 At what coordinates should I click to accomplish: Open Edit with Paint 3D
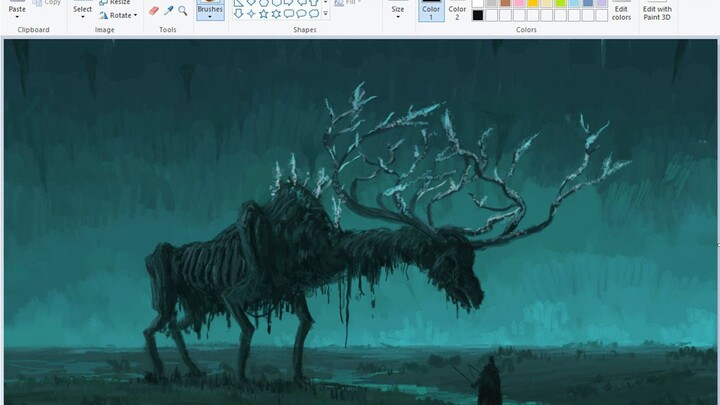(x=657, y=11)
